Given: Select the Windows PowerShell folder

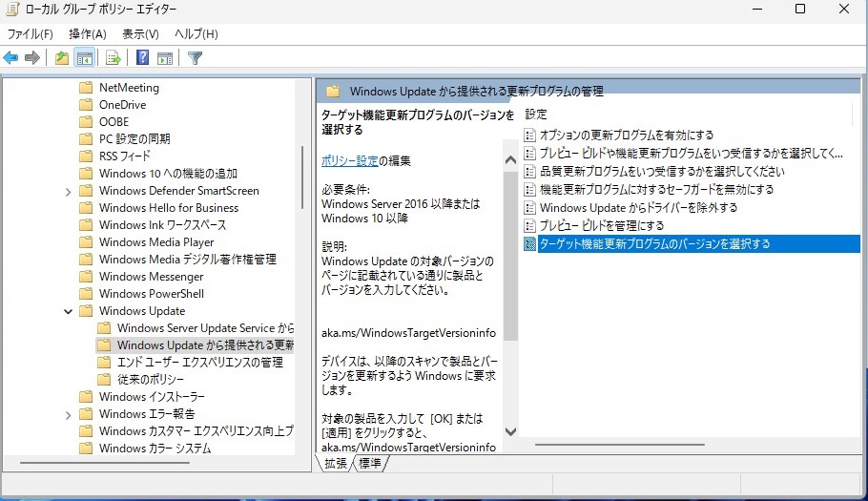Looking at the screenshot, I should tap(151, 294).
